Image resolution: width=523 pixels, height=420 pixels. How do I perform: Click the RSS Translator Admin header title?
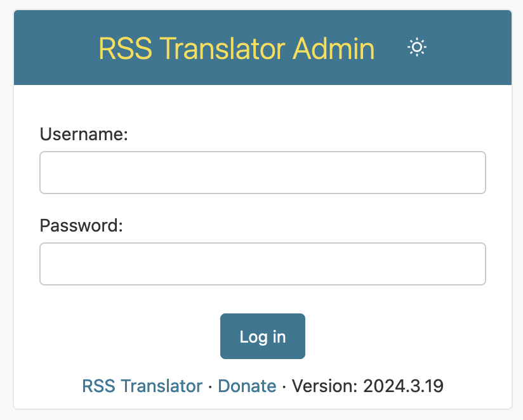[x=237, y=48]
